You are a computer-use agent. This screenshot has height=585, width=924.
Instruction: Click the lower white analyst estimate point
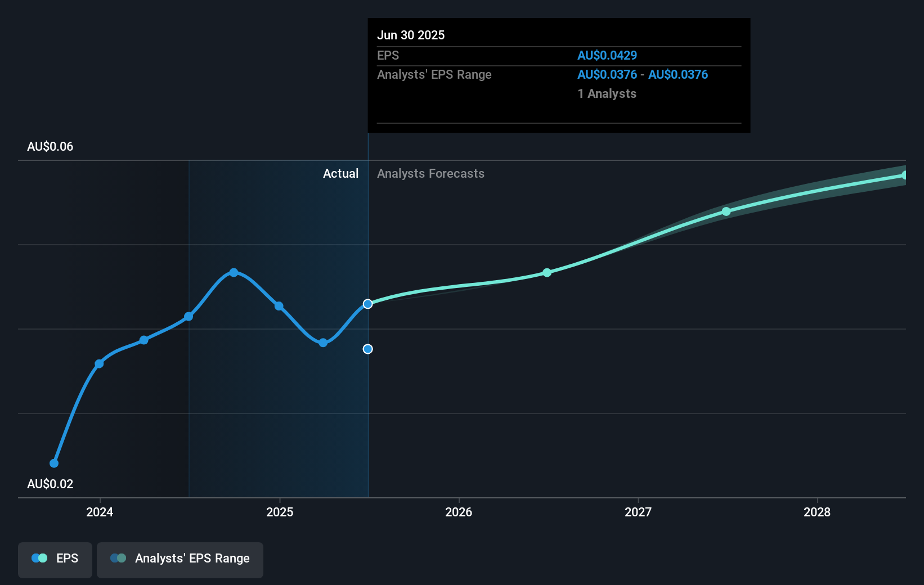pyautogui.click(x=367, y=349)
